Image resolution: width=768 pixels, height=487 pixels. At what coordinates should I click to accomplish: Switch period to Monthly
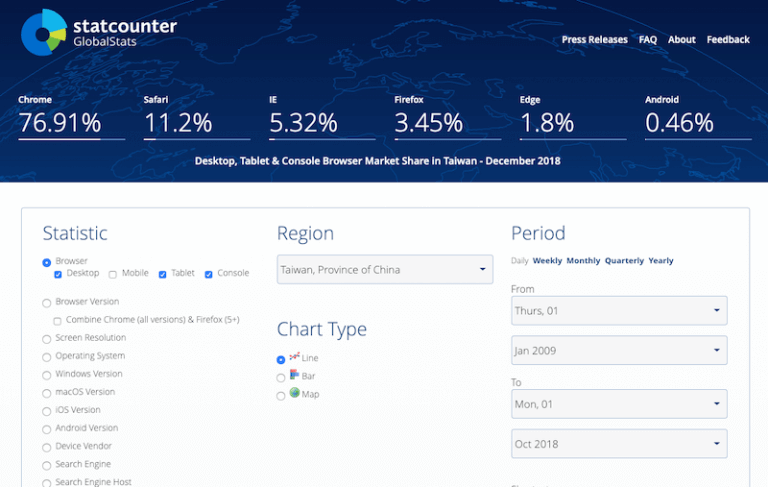coord(583,261)
